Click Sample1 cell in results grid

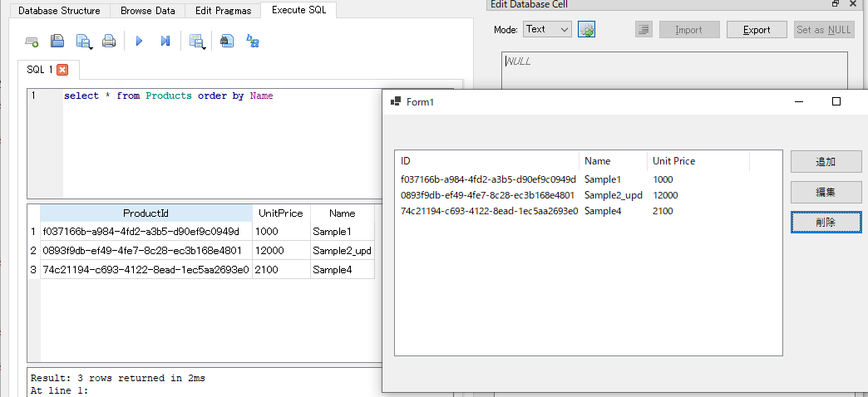tap(342, 231)
